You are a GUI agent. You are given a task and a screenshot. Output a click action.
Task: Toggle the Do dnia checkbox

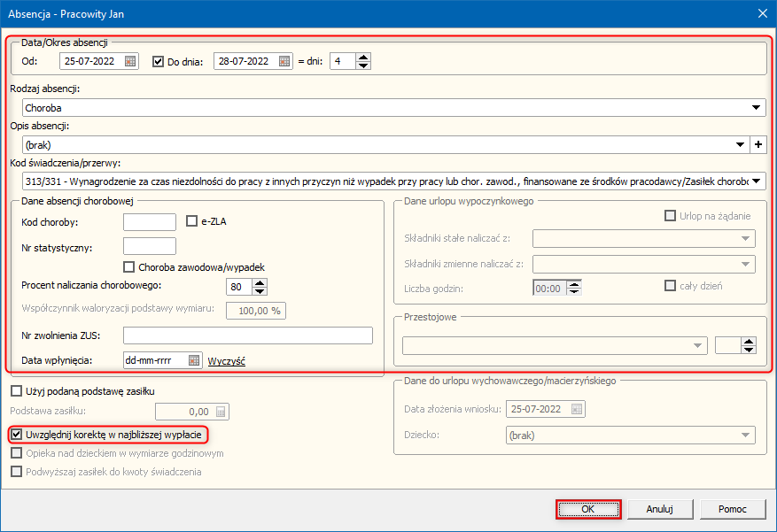point(159,61)
